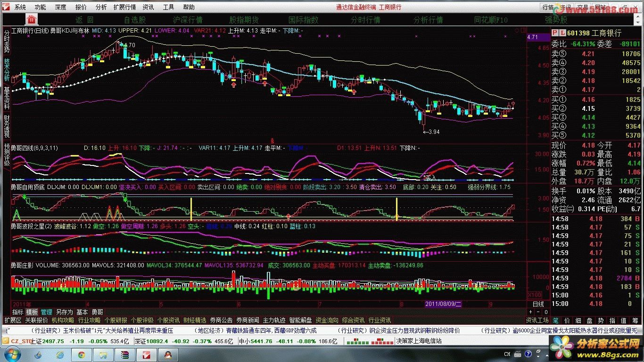Open 沪深行情 from navigation bar

coord(187,19)
